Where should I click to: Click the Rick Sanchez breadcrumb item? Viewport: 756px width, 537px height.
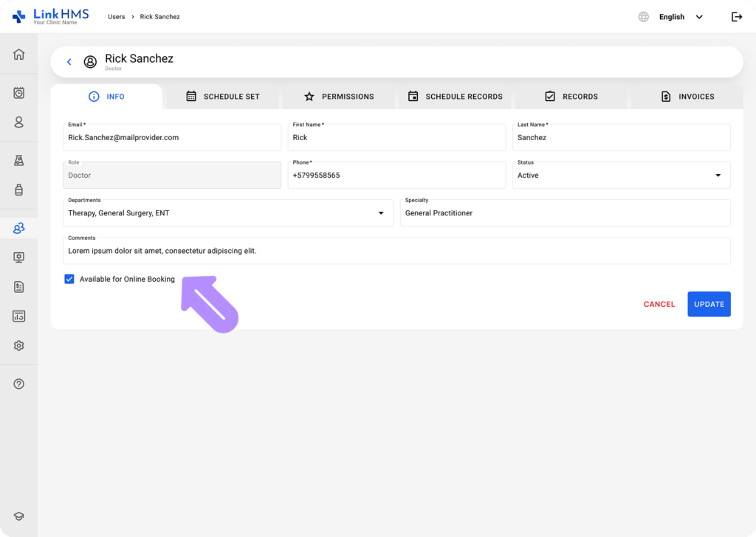(159, 17)
